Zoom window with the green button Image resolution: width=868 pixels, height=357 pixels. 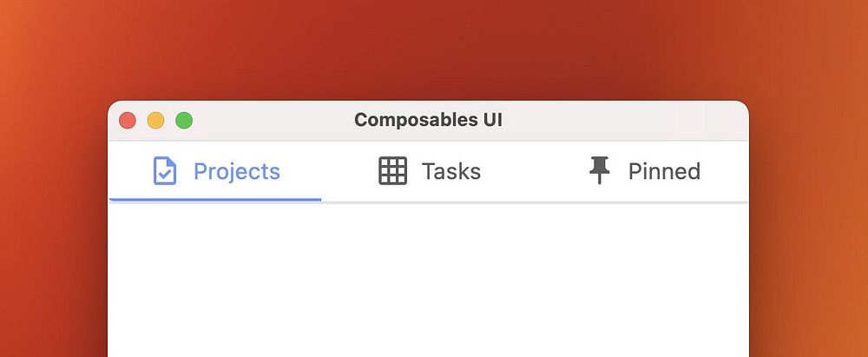pos(184,121)
